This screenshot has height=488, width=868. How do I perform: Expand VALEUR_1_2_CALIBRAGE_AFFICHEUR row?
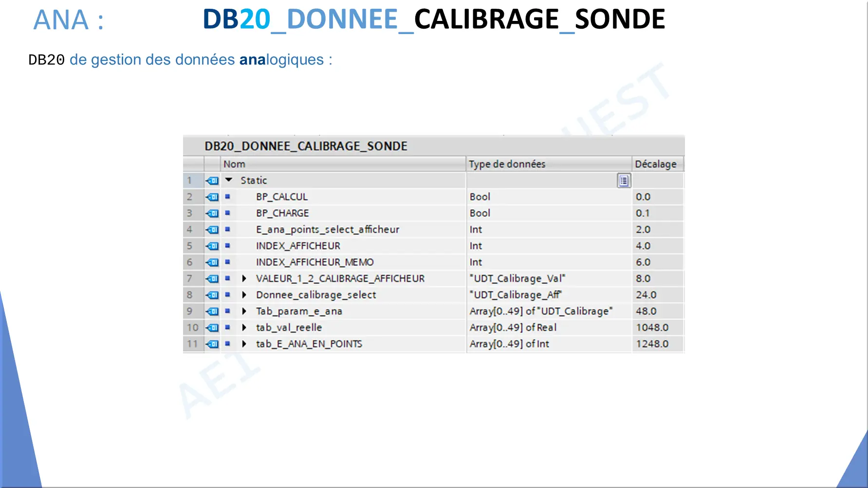[x=244, y=278]
